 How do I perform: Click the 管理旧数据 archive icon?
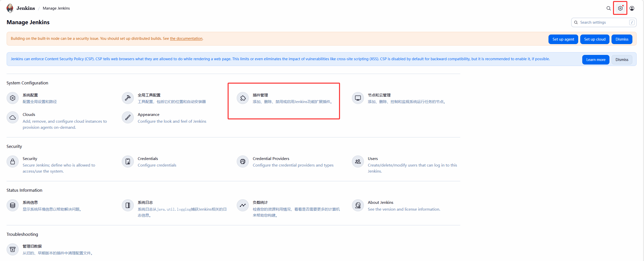click(13, 249)
